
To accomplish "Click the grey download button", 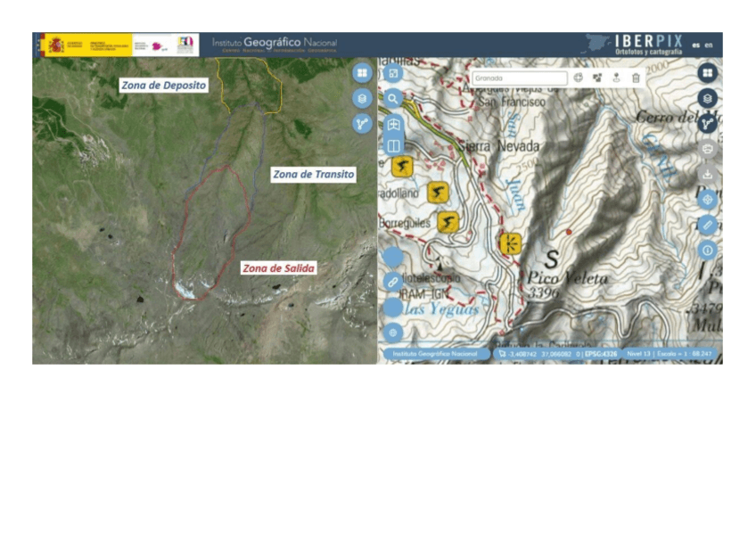I will (707, 174).
